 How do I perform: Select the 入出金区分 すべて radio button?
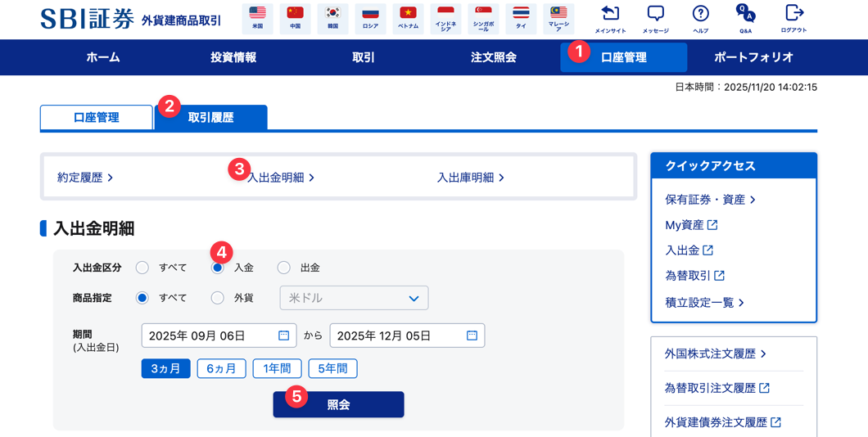click(x=142, y=268)
